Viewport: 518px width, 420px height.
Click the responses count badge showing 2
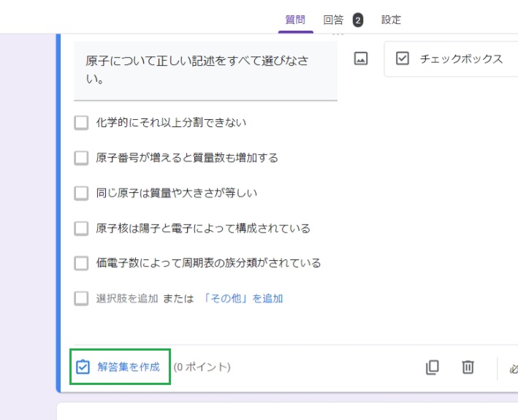358,20
